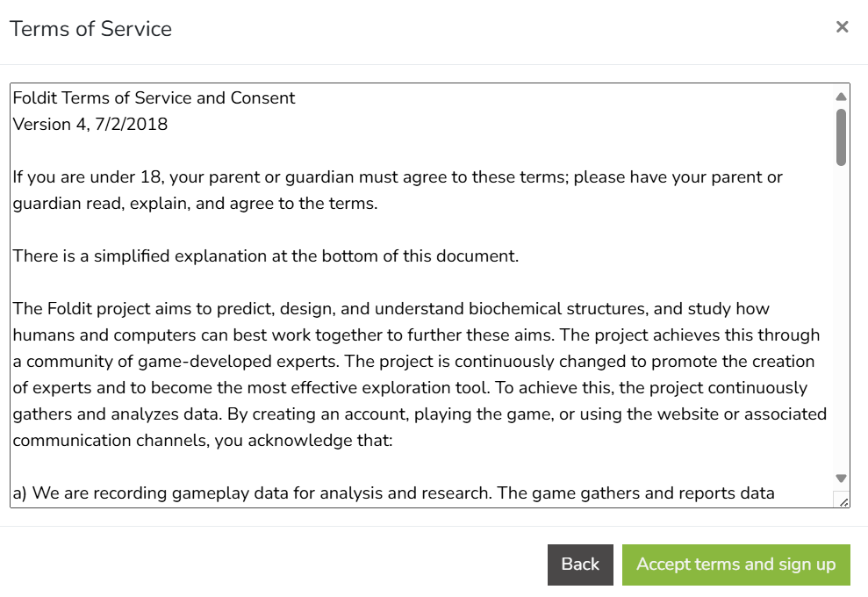Viewport: 868px width, 597px height.
Task: Click line 'communication channels, you acknowledge that:'
Action: point(202,441)
